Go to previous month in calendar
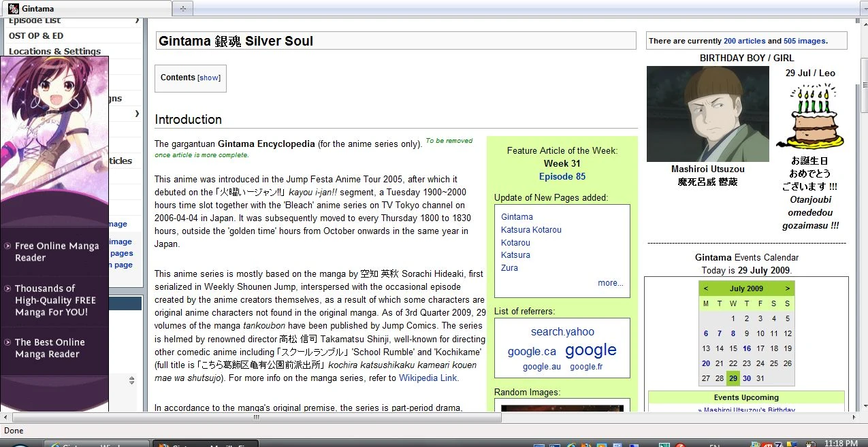Viewport: 868px width, 447px height. click(x=706, y=288)
